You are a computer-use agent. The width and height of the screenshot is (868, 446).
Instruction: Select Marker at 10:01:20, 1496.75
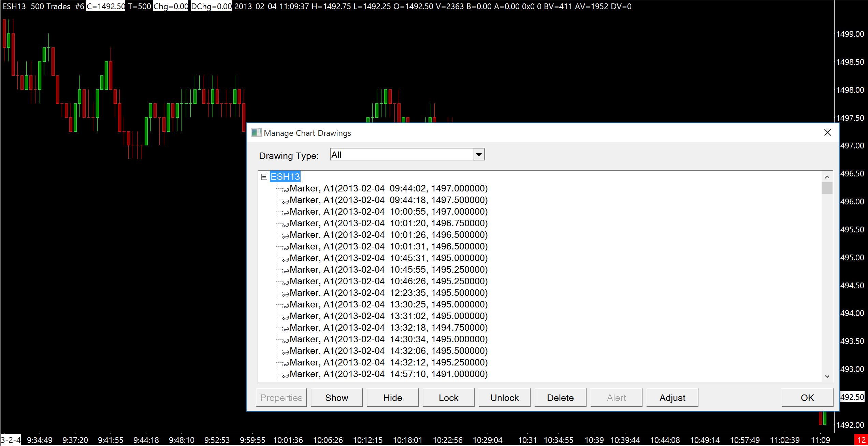click(388, 223)
